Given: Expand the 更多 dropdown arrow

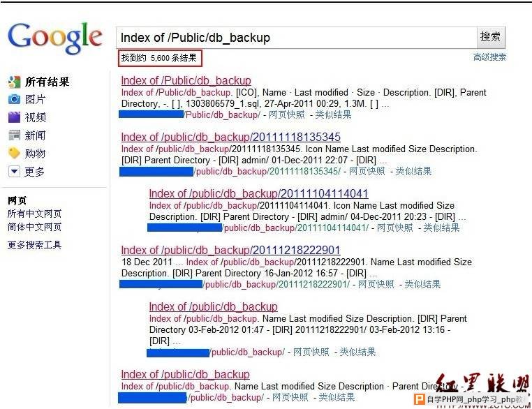Looking at the screenshot, I should click(x=14, y=172).
